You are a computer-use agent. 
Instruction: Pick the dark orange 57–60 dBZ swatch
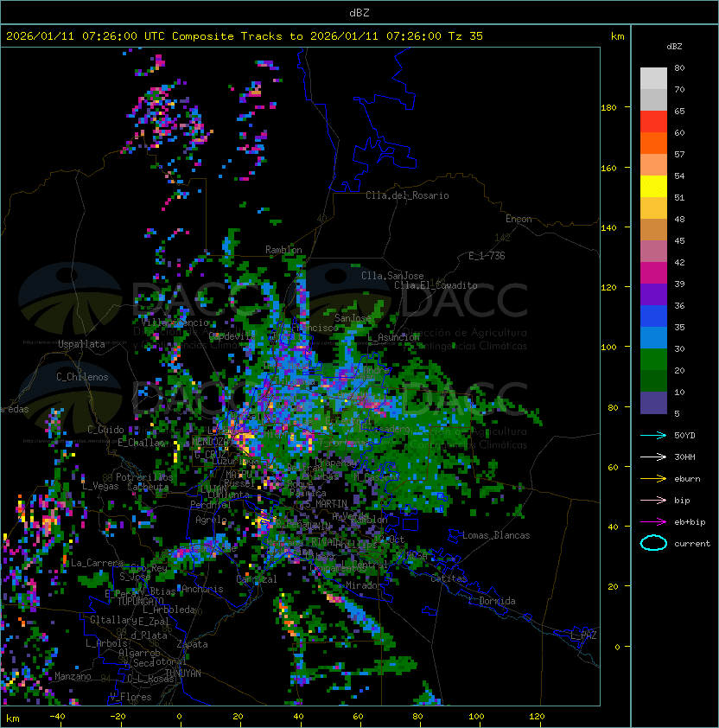click(x=653, y=143)
